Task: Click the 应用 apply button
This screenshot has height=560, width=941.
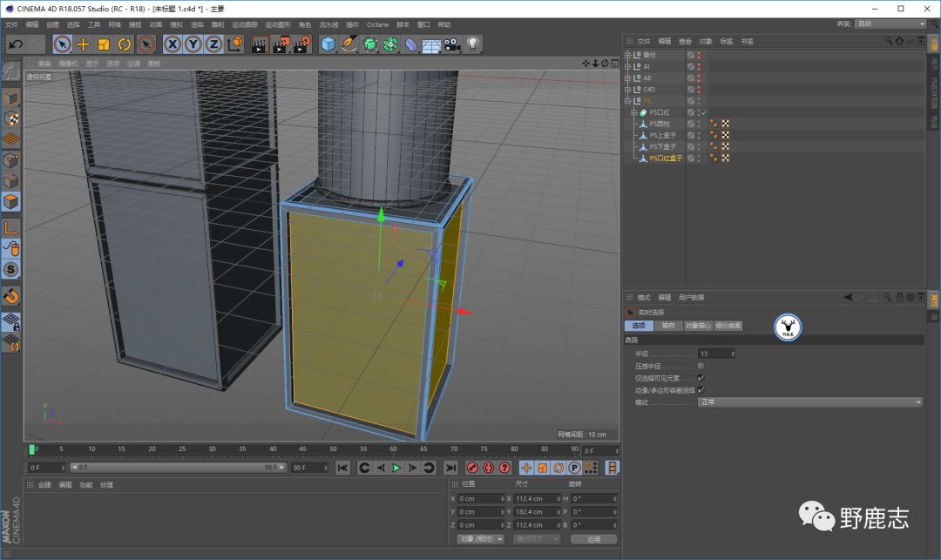Action: 593,539
